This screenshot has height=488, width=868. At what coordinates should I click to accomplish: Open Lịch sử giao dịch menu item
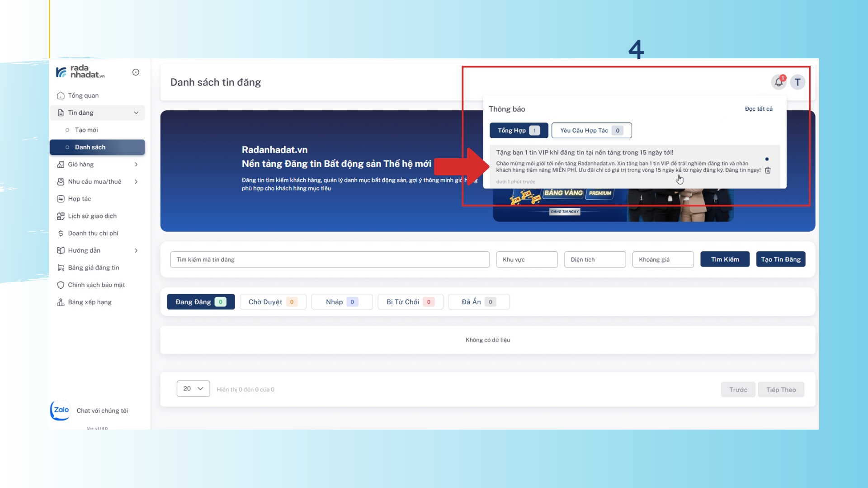point(97,216)
